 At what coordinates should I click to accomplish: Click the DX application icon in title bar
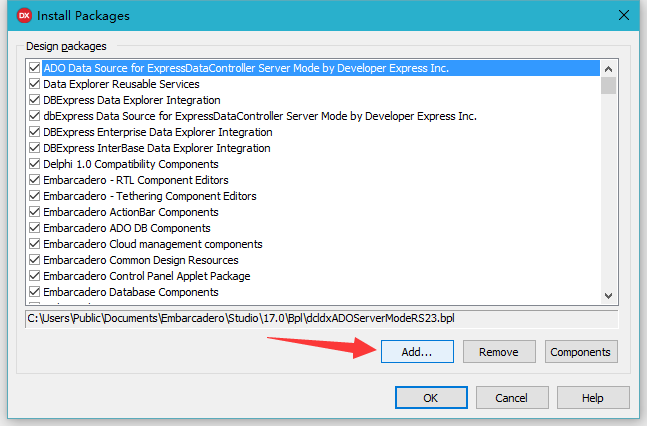[24, 16]
